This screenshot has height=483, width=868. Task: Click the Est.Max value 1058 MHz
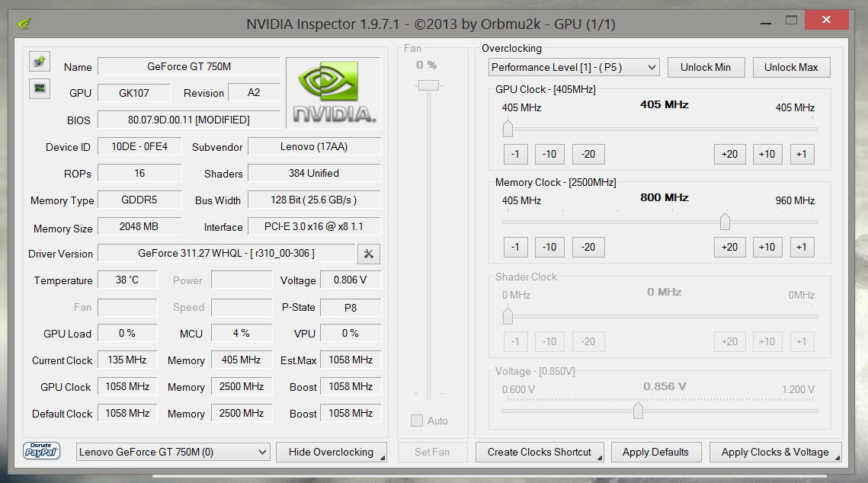(x=351, y=360)
